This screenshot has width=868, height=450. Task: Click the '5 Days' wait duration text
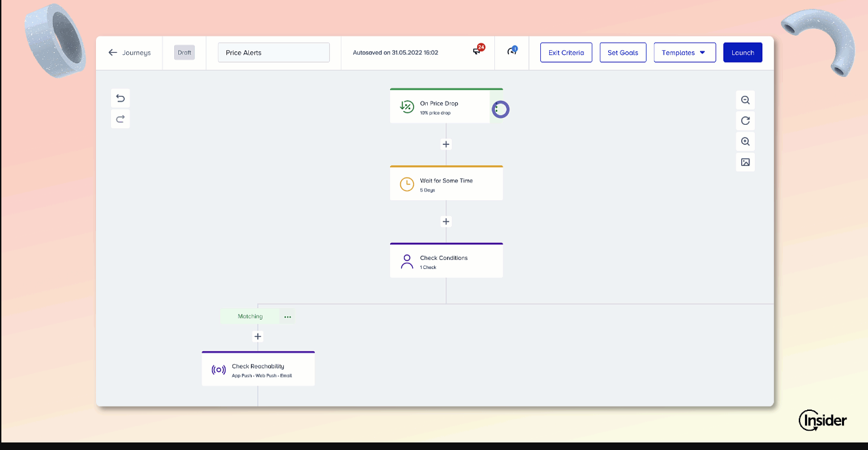(428, 190)
